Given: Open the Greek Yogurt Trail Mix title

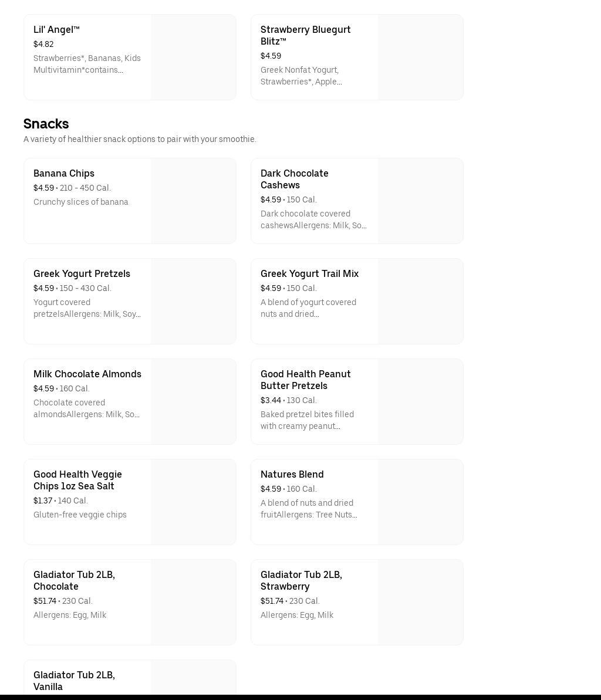Looking at the screenshot, I should [x=309, y=274].
